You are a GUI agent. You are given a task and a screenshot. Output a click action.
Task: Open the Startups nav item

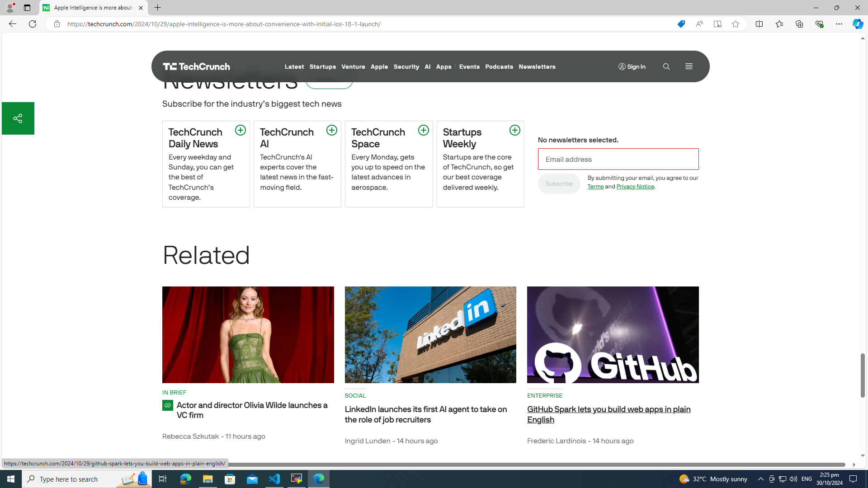(322, 66)
